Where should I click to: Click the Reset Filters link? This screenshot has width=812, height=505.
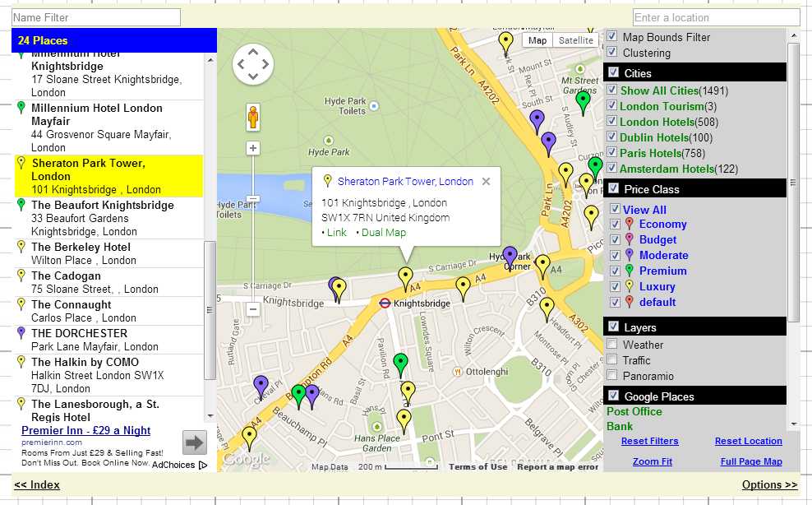coord(649,441)
